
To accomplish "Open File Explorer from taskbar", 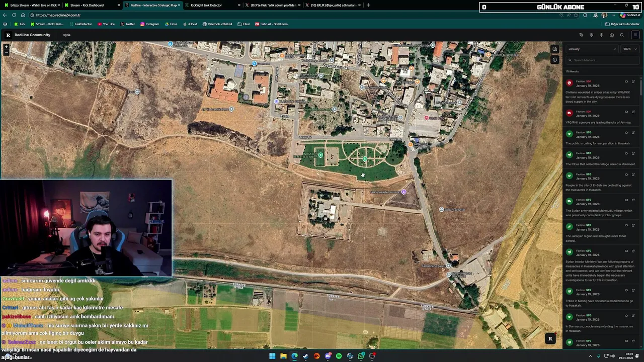I will 283,356.
